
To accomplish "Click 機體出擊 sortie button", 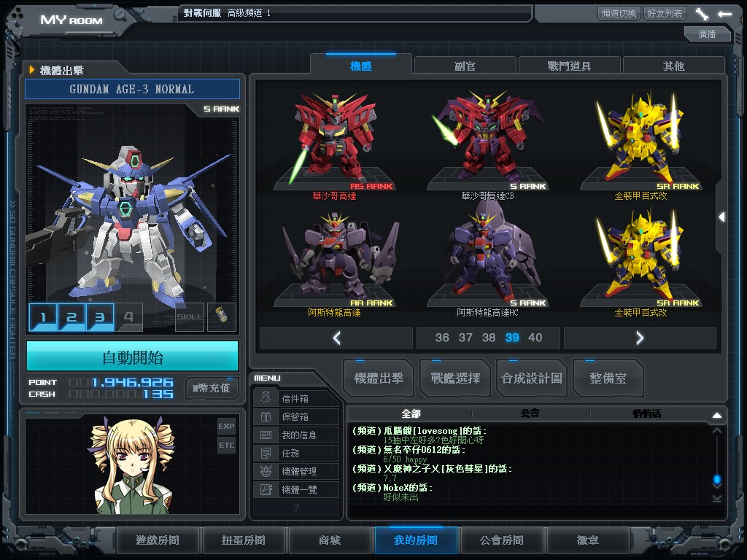I will point(379,378).
